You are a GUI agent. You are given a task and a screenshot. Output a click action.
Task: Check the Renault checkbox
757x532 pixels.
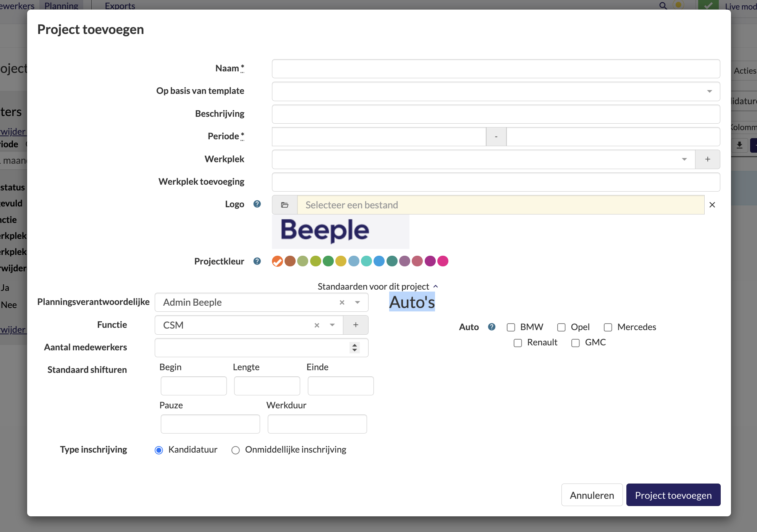pyautogui.click(x=518, y=343)
